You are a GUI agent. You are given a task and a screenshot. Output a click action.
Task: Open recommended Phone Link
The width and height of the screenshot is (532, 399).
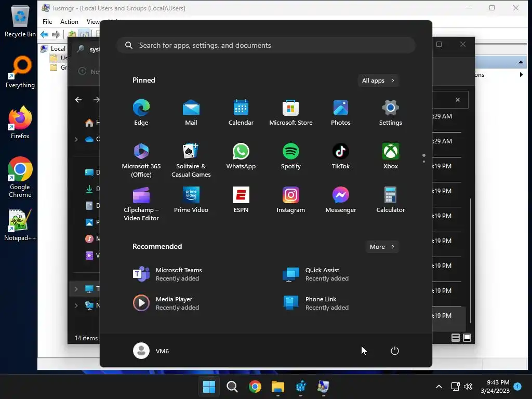pos(315,303)
